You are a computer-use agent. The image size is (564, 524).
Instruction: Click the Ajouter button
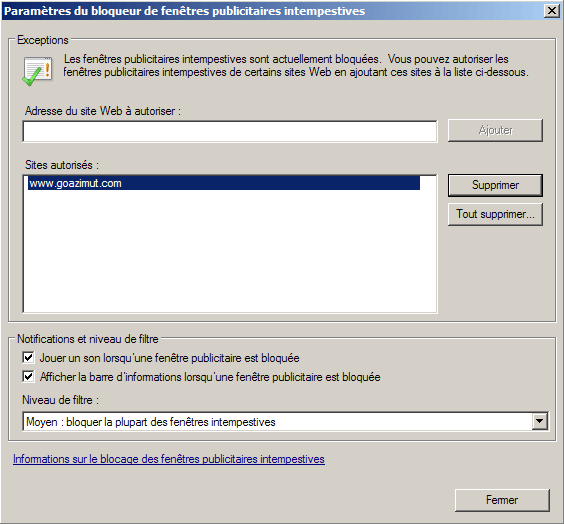click(495, 130)
